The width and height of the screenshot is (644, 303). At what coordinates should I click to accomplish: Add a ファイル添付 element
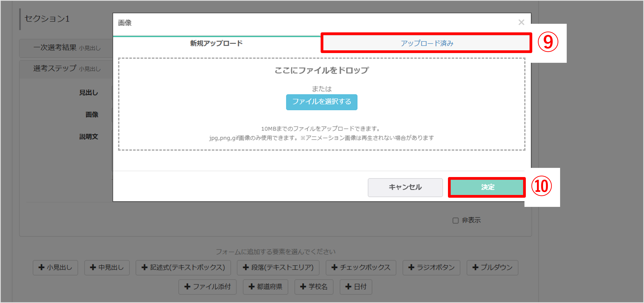pyautogui.click(x=207, y=287)
